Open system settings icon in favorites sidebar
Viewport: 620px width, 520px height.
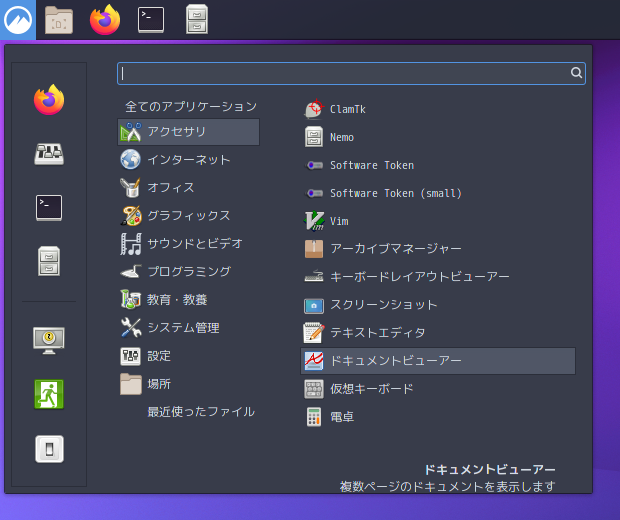pyautogui.click(x=49, y=154)
